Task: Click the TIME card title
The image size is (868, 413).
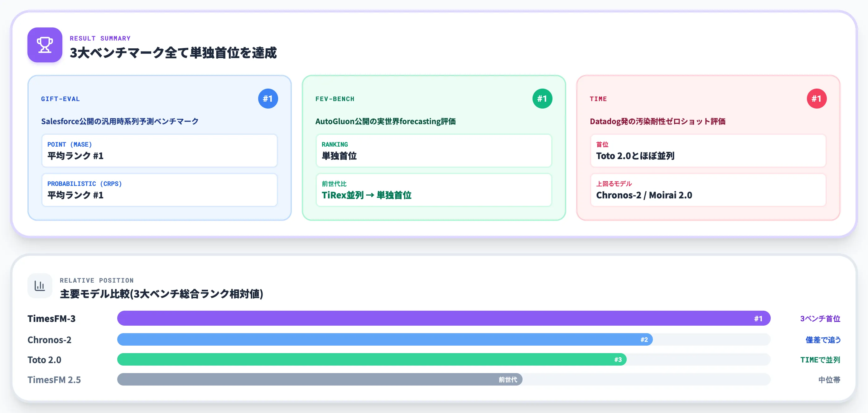Action: (x=598, y=99)
